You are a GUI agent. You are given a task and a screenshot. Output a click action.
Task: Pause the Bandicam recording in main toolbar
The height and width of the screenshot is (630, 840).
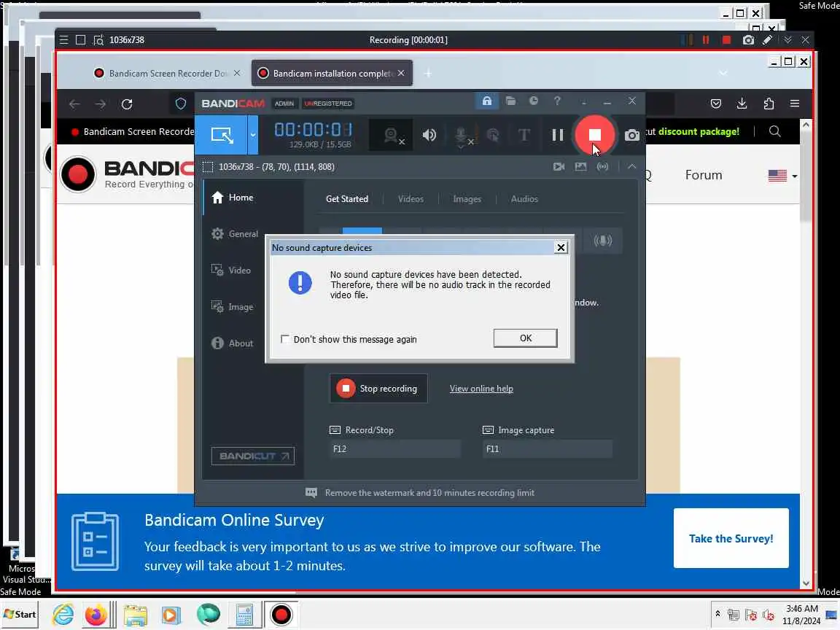pos(558,135)
